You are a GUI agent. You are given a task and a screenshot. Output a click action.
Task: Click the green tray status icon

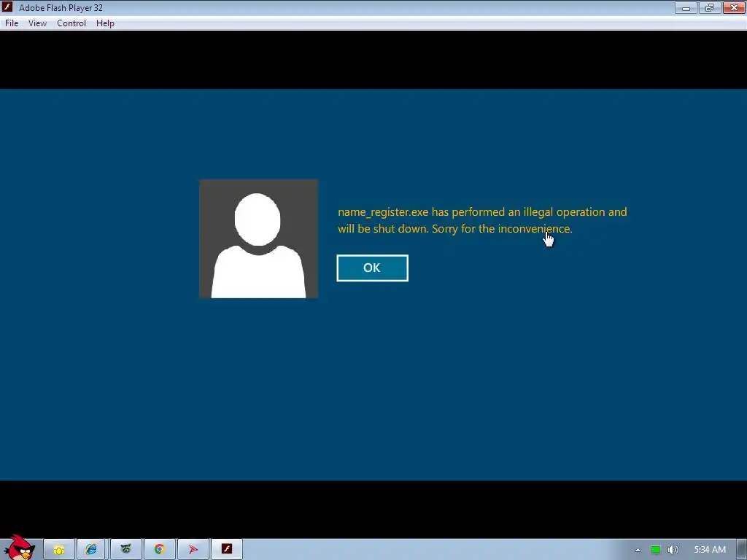pos(656,550)
